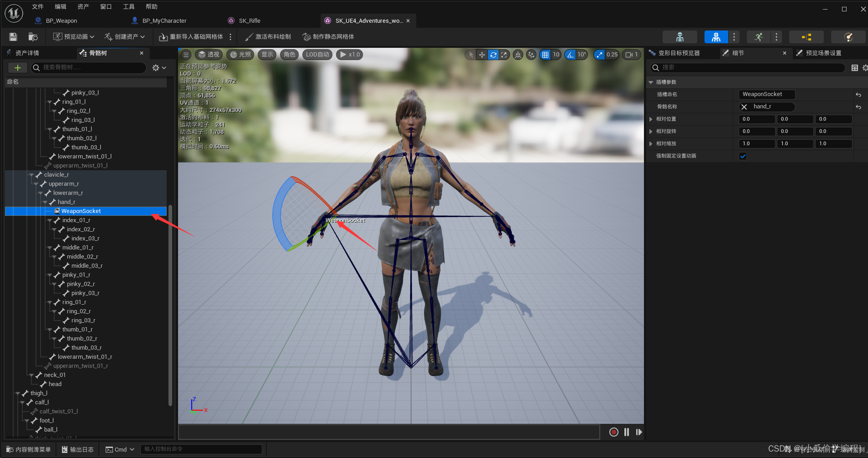Open grid snap value 10 menu
868x458 pixels.
(x=556, y=55)
